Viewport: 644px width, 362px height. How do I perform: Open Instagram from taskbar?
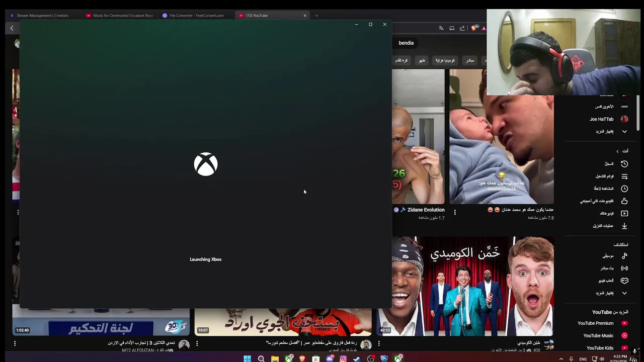coord(343,358)
